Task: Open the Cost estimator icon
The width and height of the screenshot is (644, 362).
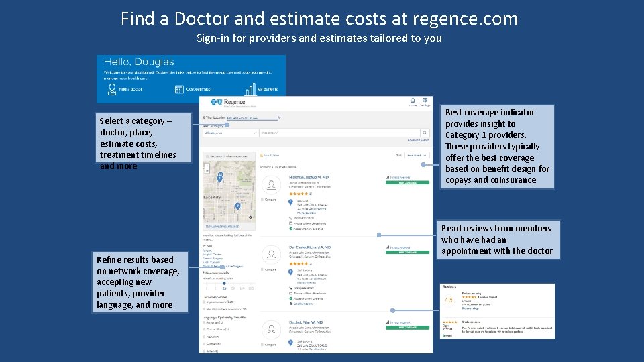Action: coord(179,89)
